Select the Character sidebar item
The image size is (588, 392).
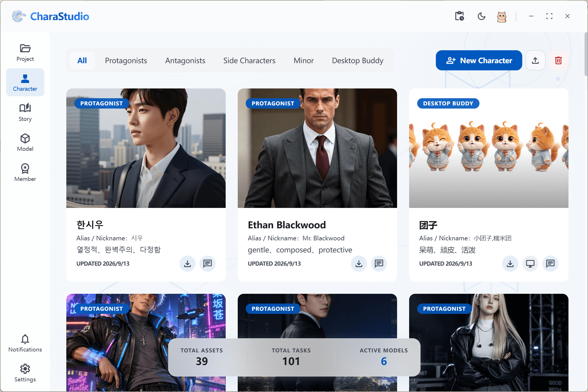[x=25, y=83]
